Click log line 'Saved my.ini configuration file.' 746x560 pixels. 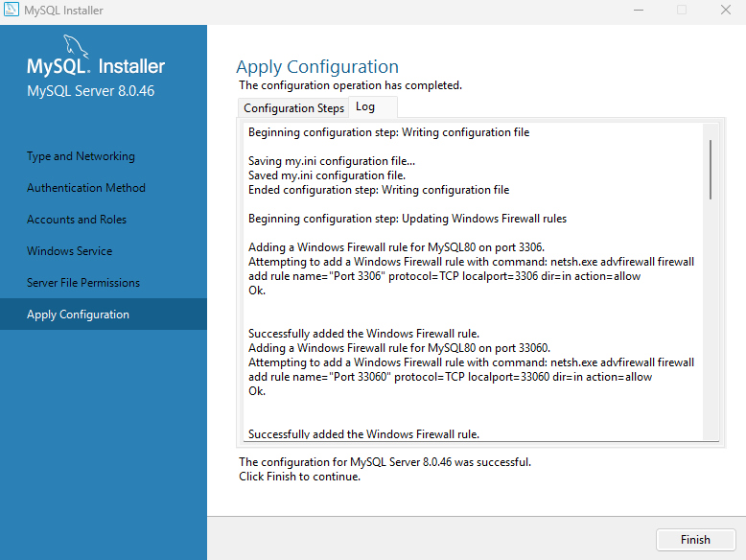327,175
